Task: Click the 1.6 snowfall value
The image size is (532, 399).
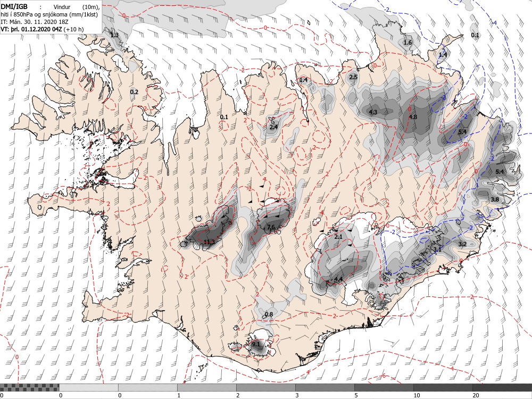Action: (x=408, y=43)
